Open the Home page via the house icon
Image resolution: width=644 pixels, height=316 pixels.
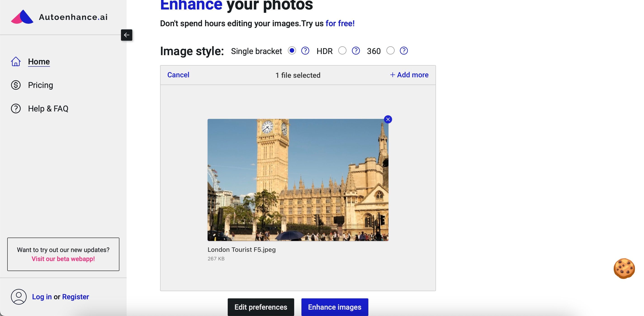tap(16, 61)
